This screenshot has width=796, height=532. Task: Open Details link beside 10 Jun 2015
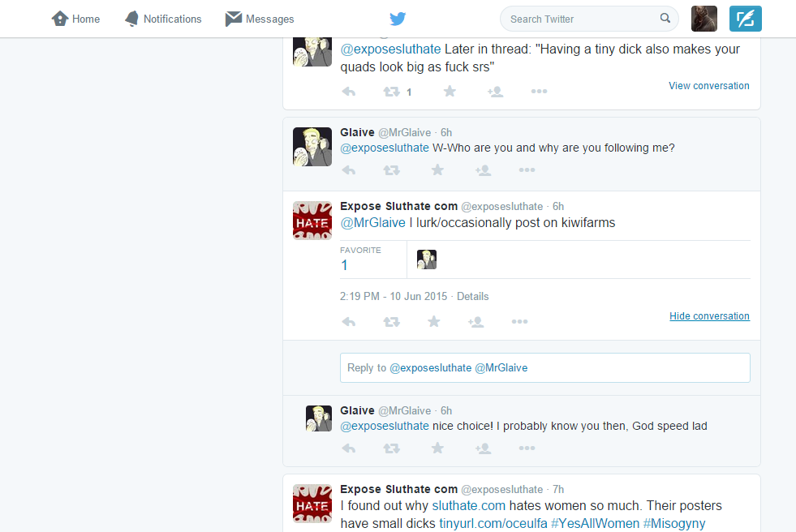pos(472,296)
